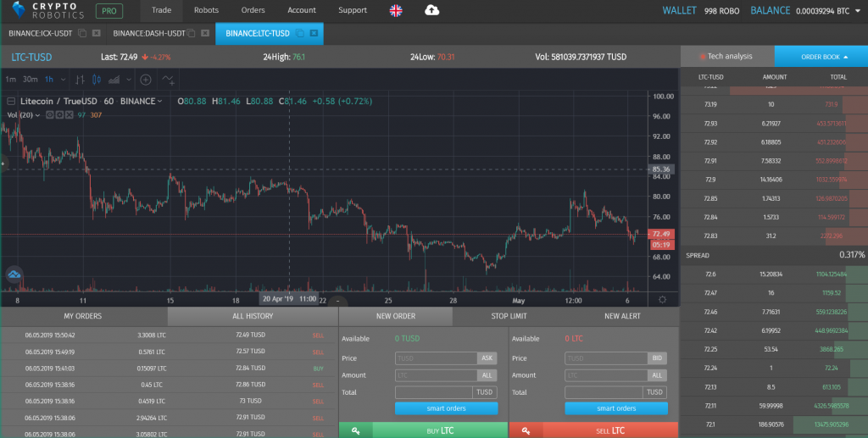Switch chart to area style
Viewport: 868px width, 438px height.
114,80
